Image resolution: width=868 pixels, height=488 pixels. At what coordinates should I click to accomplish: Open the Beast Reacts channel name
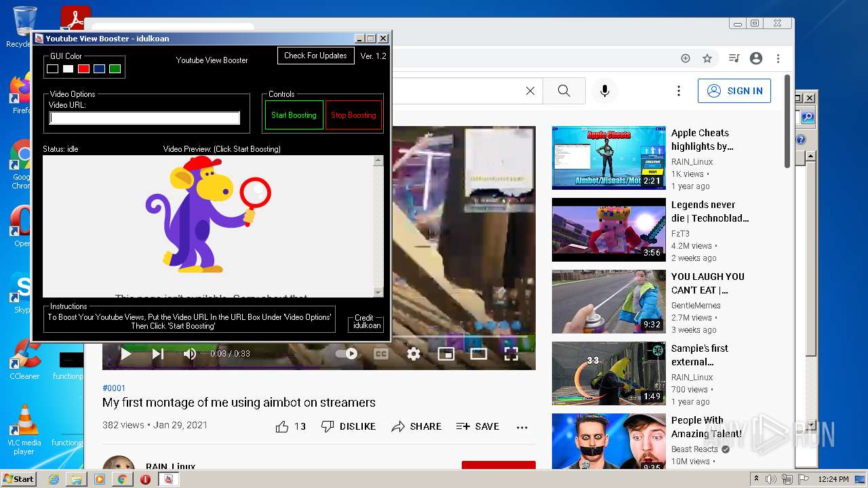pyautogui.click(x=694, y=449)
